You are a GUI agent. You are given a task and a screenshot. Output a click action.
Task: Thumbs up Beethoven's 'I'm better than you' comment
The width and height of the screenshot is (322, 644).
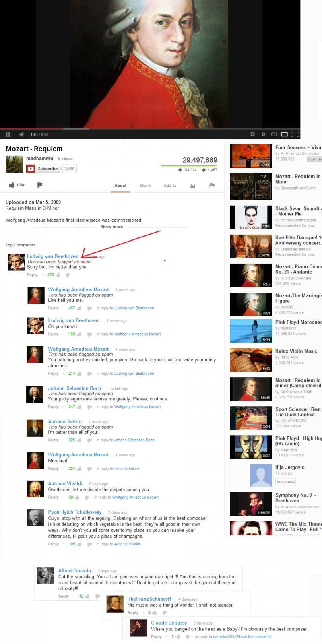pyautogui.click(x=58, y=275)
